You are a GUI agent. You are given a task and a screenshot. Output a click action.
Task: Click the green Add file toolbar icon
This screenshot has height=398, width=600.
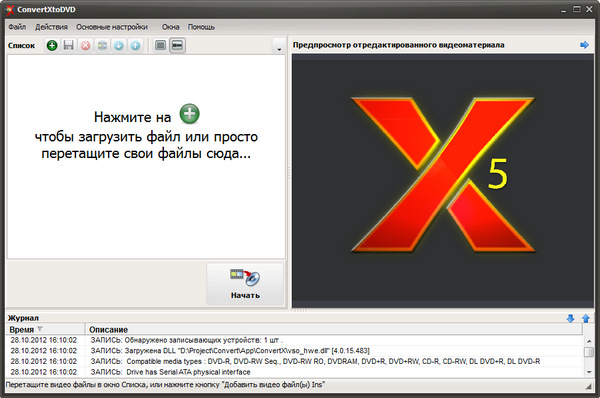[x=52, y=46]
